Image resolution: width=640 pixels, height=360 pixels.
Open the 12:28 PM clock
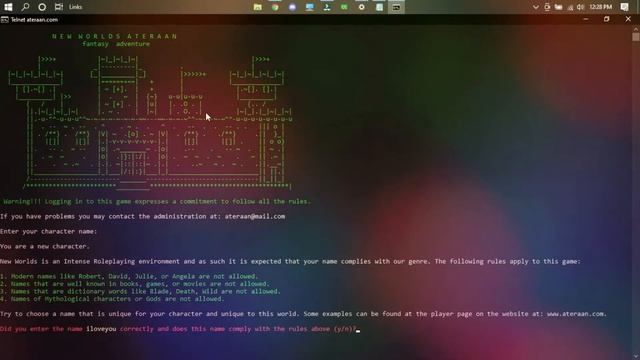pos(601,7)
